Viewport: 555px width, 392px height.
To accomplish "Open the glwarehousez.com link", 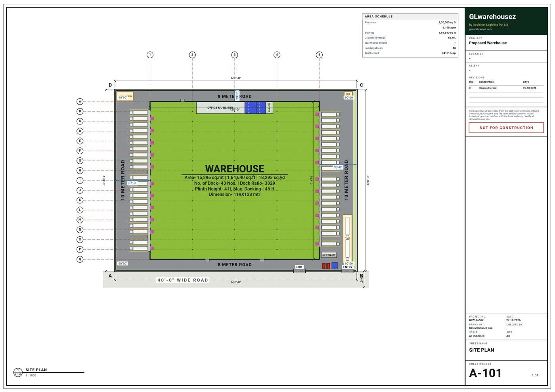I will 480,29.
